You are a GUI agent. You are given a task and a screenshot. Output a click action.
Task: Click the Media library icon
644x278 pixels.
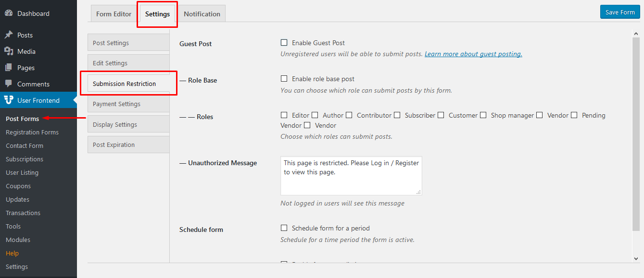coord(9,51)
